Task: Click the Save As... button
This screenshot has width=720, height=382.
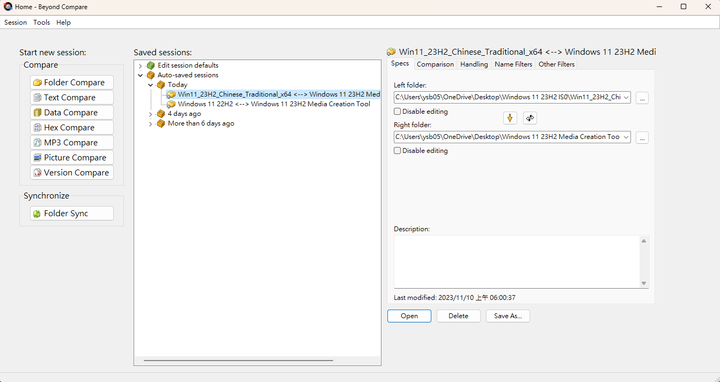Action: click(508, 316)
